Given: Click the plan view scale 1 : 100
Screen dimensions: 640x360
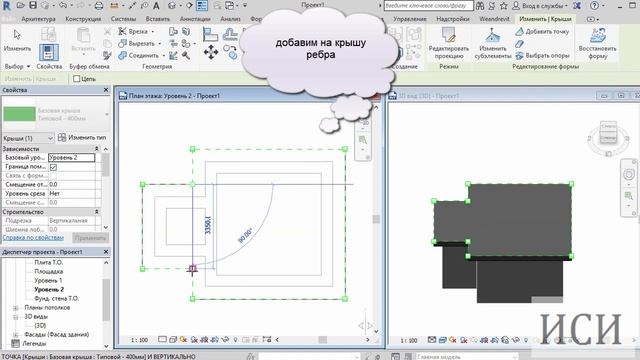Looking at the screenshot, I should click(139, 340).
